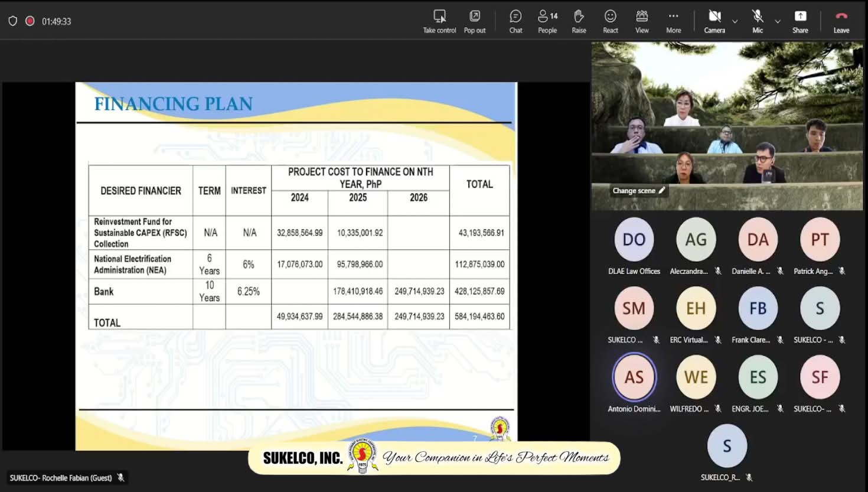Click the Together mode video scene
Screen dimensions: 868x492
(727, 118)
